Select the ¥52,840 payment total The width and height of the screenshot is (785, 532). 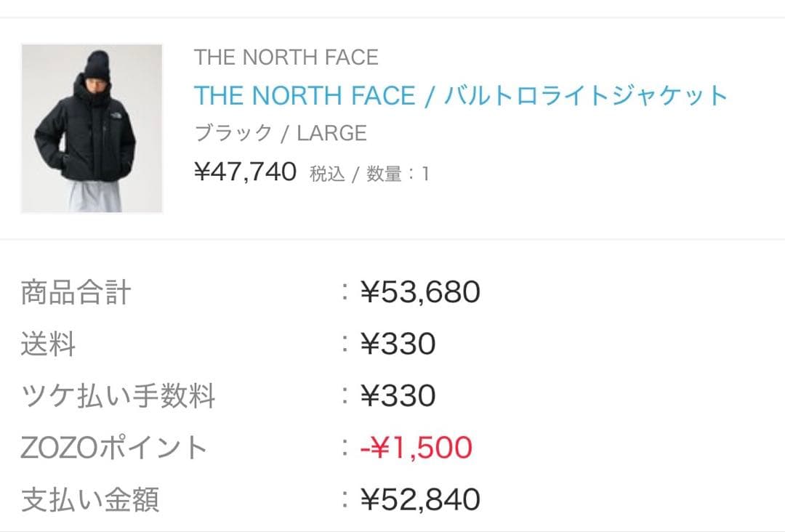420,499
